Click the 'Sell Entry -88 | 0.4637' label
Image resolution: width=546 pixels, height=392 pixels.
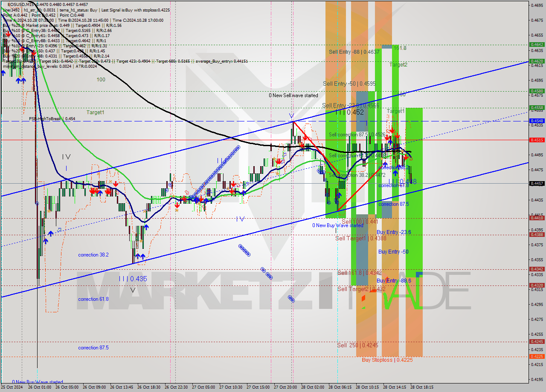tap(354, 52)
